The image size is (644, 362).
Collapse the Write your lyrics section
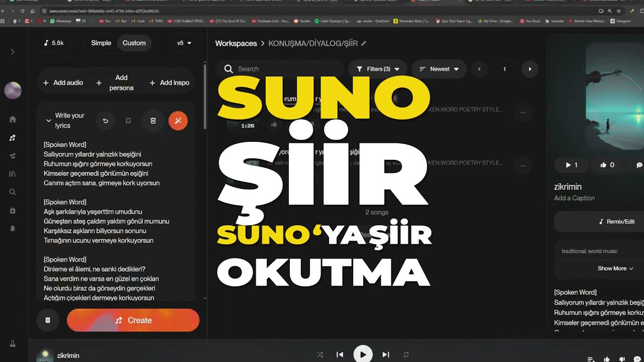pyautogui.click(x=48, y=121)
